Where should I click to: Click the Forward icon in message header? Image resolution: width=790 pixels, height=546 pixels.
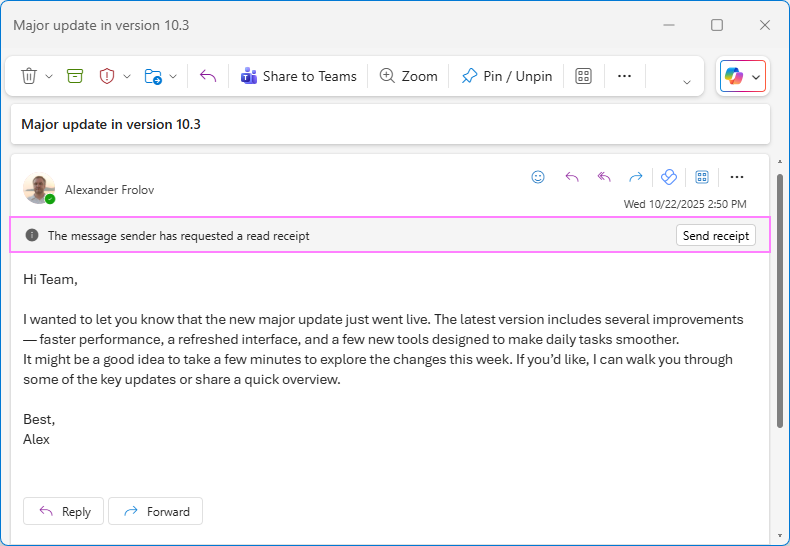[636, 177]
